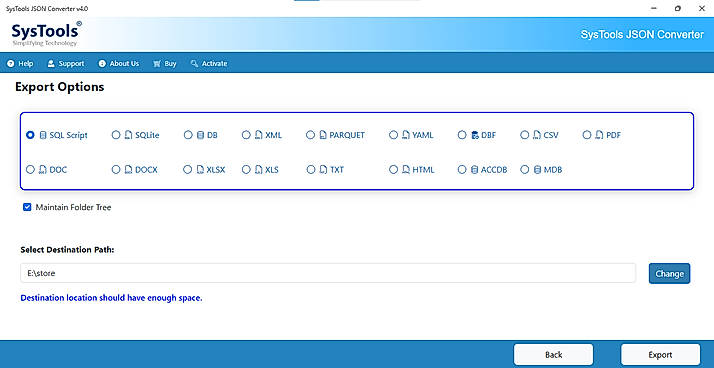Choose the ACCDB radio button
714x368 pixels.
[462, 170]
